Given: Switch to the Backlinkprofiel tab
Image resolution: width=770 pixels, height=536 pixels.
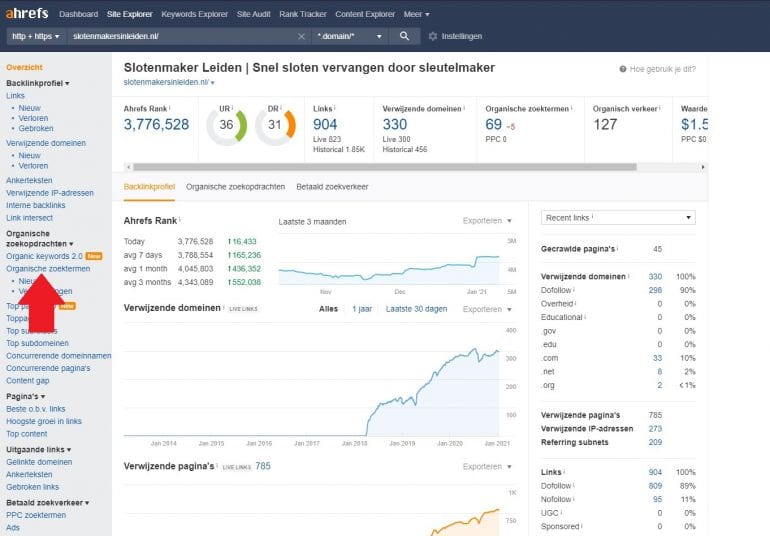Looking at the screenshot, I should (x=149, y=187).
